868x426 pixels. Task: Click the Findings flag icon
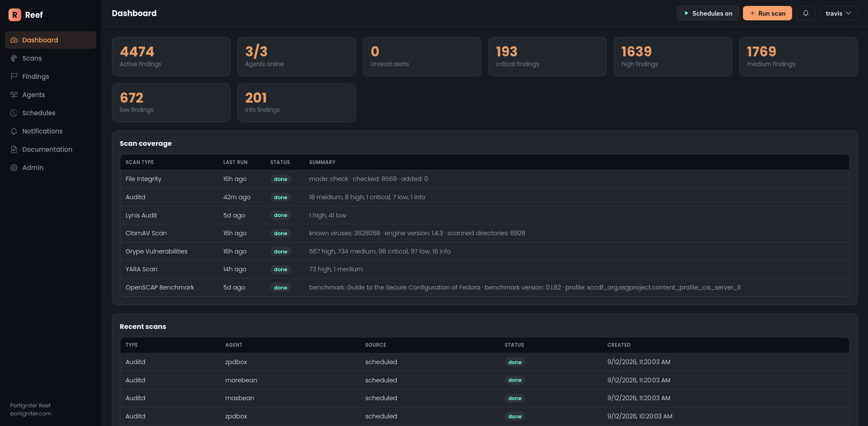coord(14,77)
